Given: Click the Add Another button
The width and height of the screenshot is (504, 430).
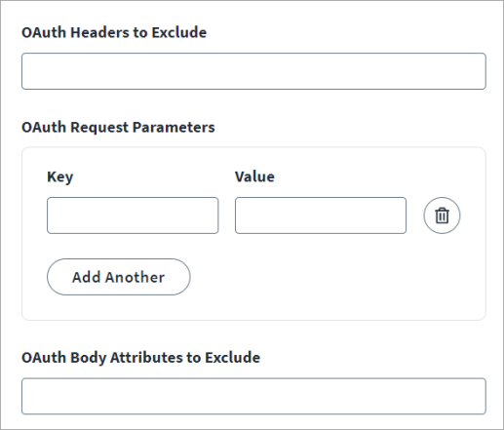Looking at the screenshot, I should [x=119, y=277].
